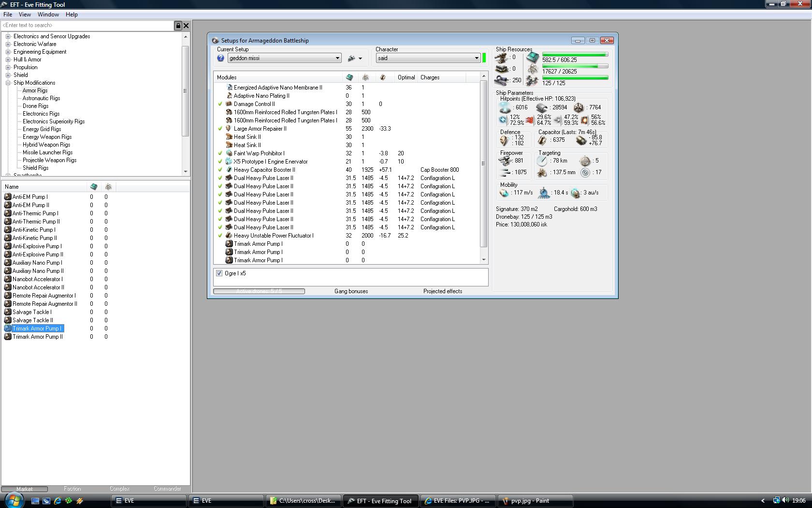Open the ship icon dropdown arrow beside Current Setup
812x508 pixels.
(x=360, y=59)
